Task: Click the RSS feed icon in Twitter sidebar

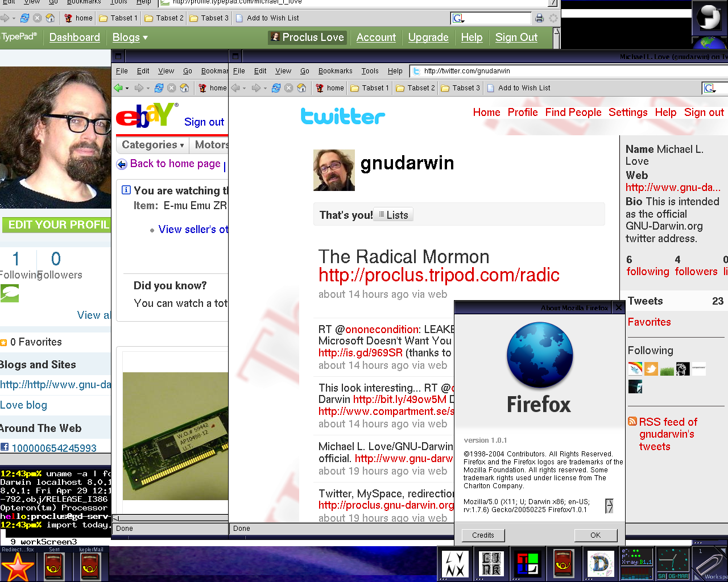Action: (x=632, y=422)
